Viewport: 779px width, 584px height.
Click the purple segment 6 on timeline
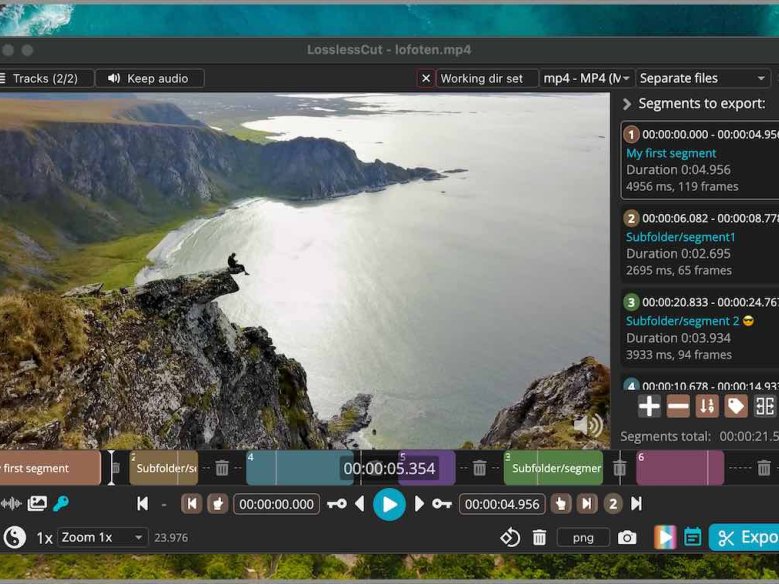coord(679,468)
